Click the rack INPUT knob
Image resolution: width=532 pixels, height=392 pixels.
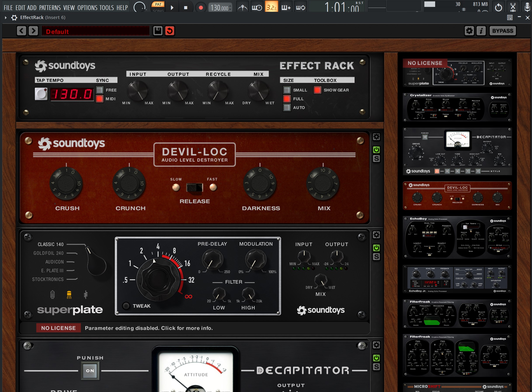pos(138,91)
